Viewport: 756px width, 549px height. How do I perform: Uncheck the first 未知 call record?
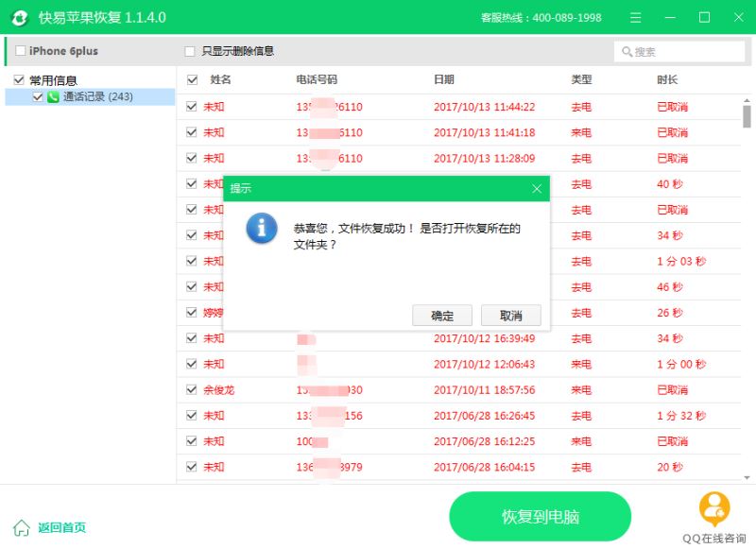[194, 106]
